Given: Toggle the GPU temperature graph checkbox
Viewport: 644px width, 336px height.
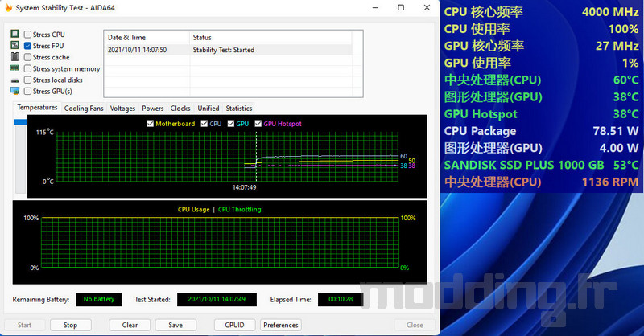Looking at the screenshot, I should (231, 124).
